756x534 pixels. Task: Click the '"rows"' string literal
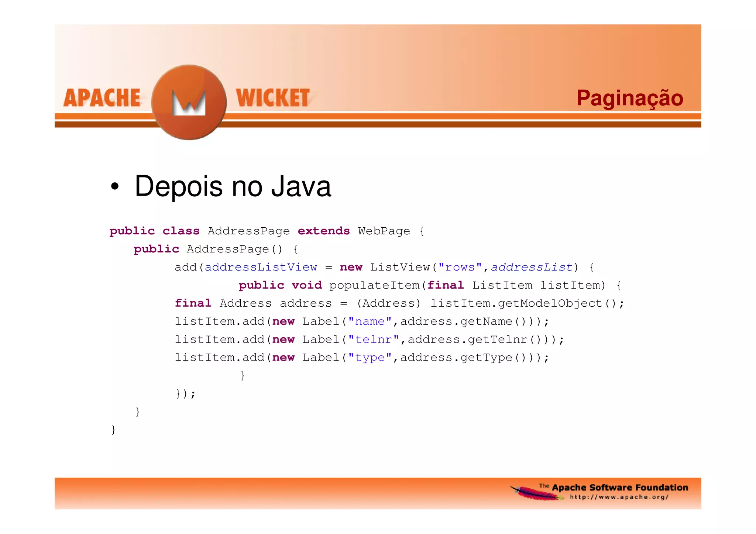[460, 267]
